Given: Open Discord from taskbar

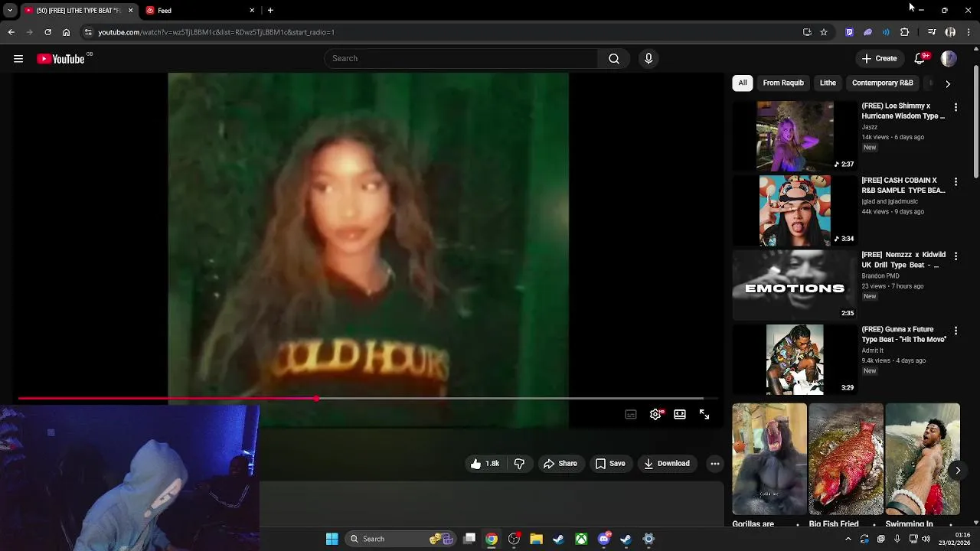Looking at the screenshot, I should point(604,539).
